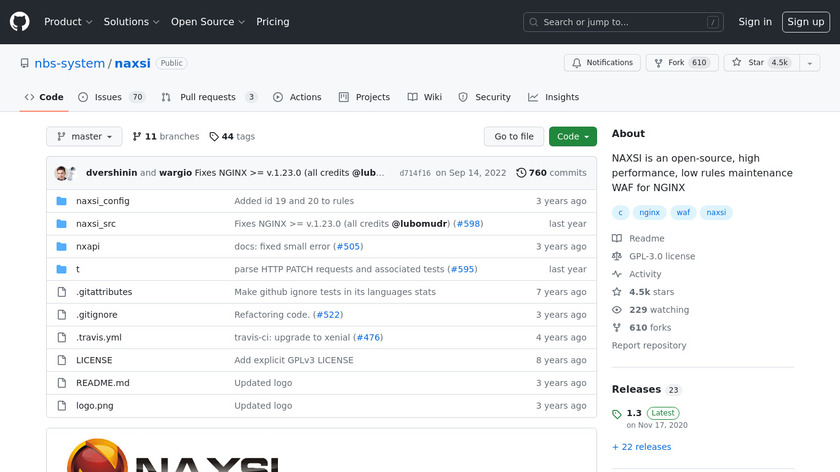This screenshot has height=472, width=840.
Task: Open pull request #476 link
Action: [368, 338]
